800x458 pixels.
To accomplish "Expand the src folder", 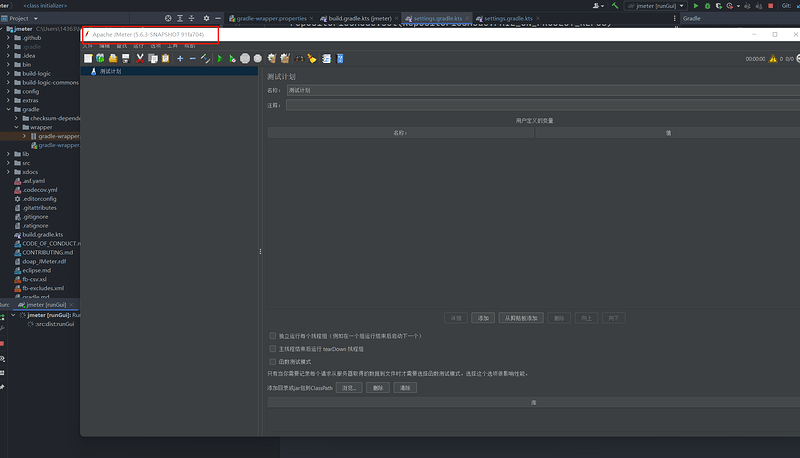I will tap(8, 163).
